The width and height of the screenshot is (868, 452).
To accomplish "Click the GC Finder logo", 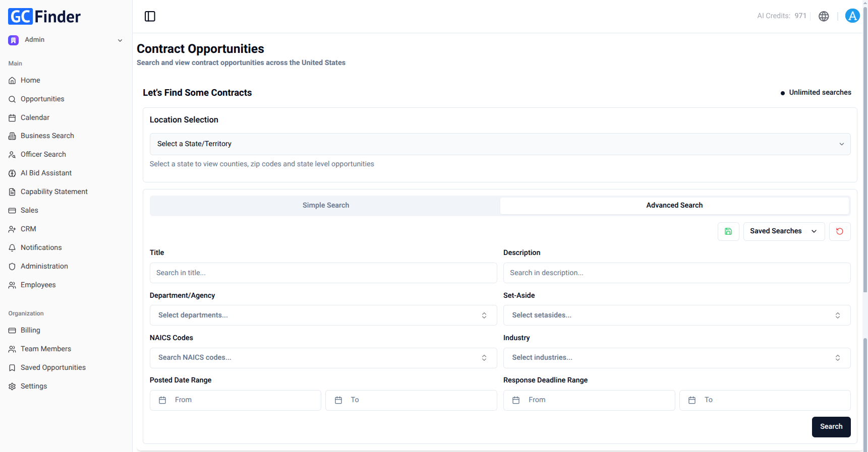I will point(44,17).
